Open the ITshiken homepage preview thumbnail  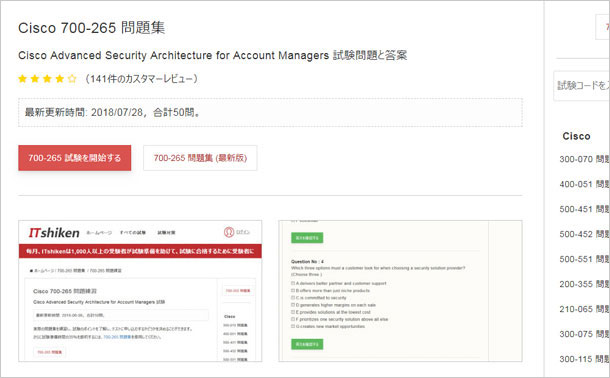tap(140, 291)
